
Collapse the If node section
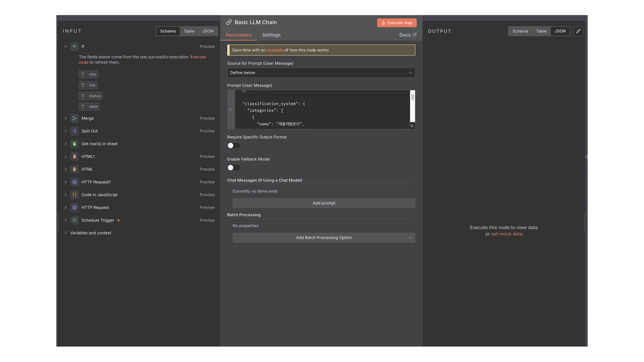(x=66, y=47)
